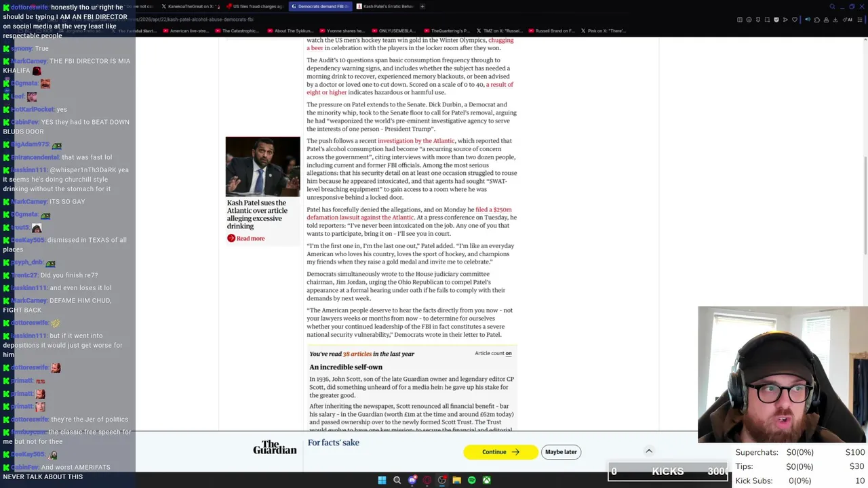Image resolution: width=868 pixels, height=488 pixels.
Task: Open 'Kash Patel sues the Atlantic' headline
Action: [257, 214]
